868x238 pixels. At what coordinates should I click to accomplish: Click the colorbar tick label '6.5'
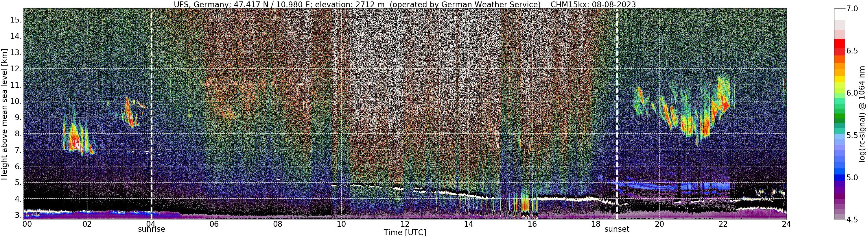pos(852,51)
